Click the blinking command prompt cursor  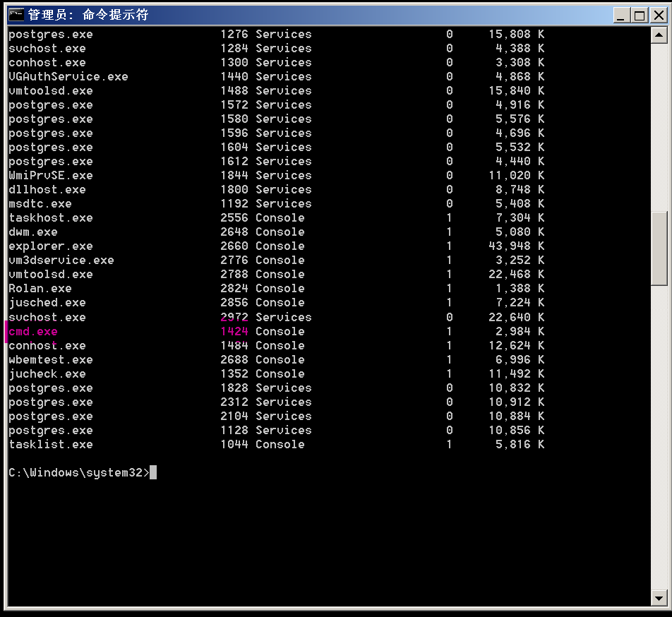pos(153,472)
